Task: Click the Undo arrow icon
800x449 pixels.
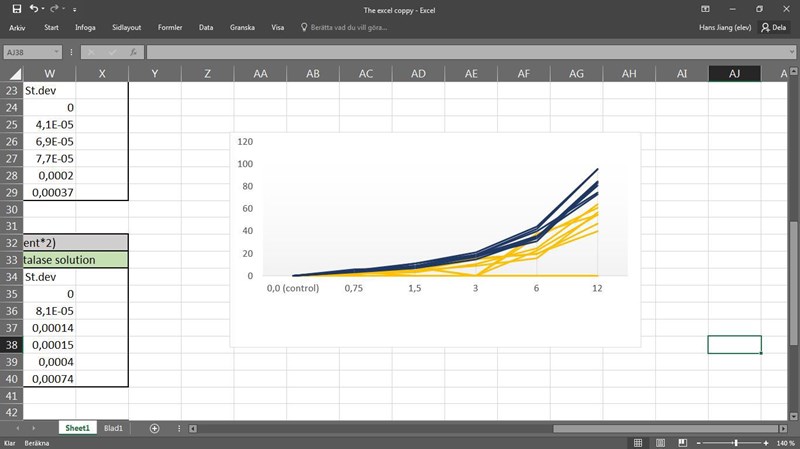Action: pos(33,8)
